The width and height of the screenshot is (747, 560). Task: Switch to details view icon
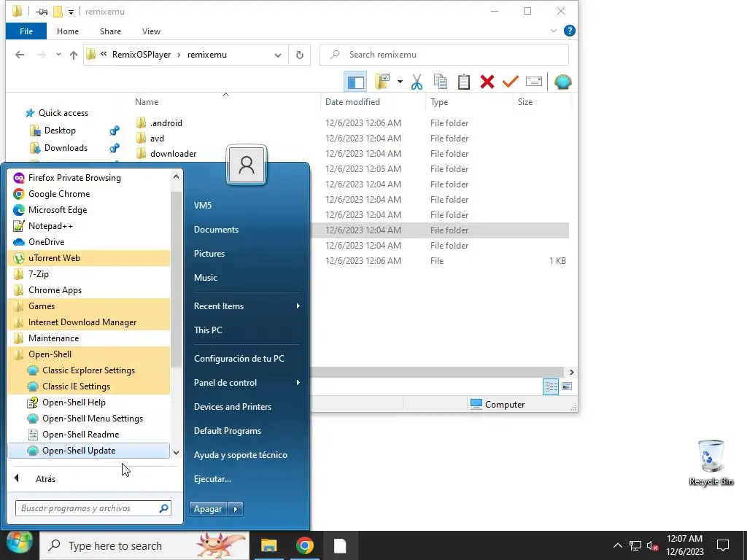tap(551, 386)
